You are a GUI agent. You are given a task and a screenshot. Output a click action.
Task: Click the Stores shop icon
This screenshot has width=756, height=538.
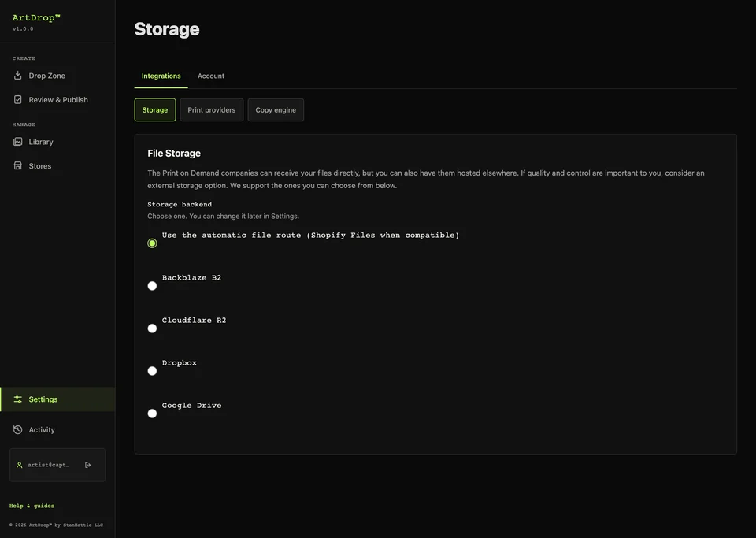(18, 166)
